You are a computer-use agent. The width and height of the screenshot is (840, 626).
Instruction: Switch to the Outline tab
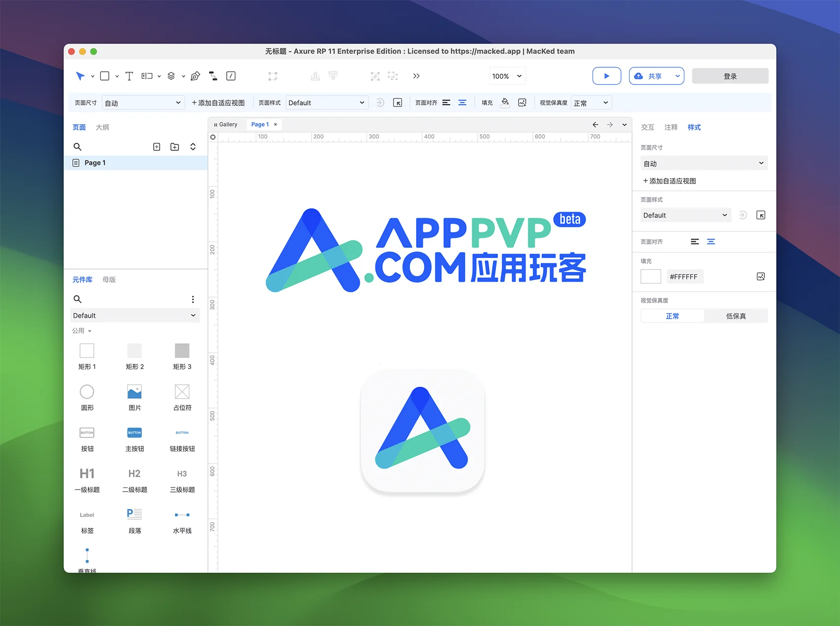click(102, 127)
